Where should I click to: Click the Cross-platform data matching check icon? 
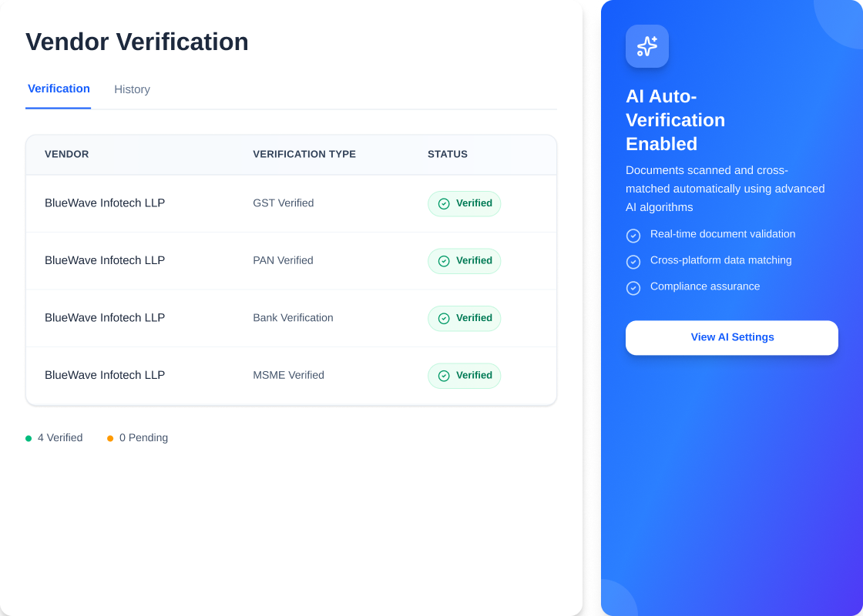click(633, 262)
